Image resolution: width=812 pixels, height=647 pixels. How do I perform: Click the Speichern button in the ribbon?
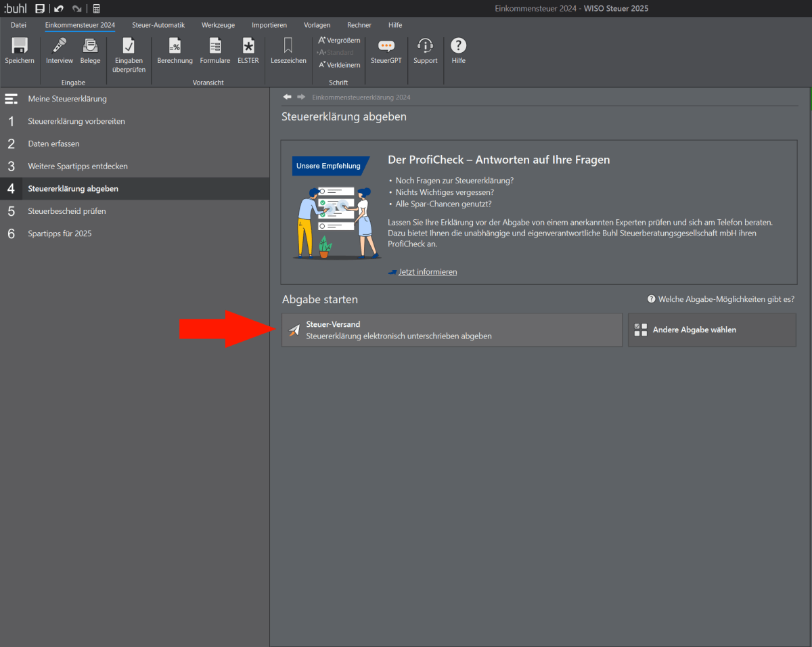pyautogui.click(x=20, y=51)
